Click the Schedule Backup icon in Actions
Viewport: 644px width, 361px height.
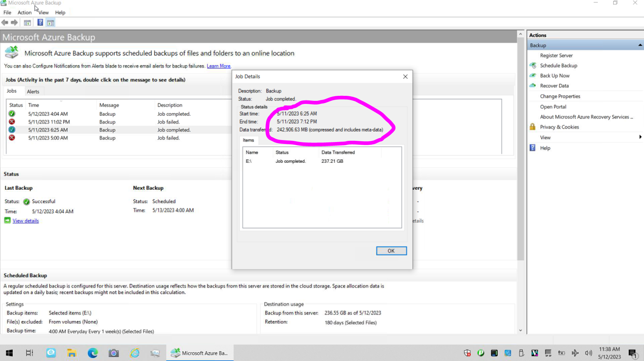[533, 65]
